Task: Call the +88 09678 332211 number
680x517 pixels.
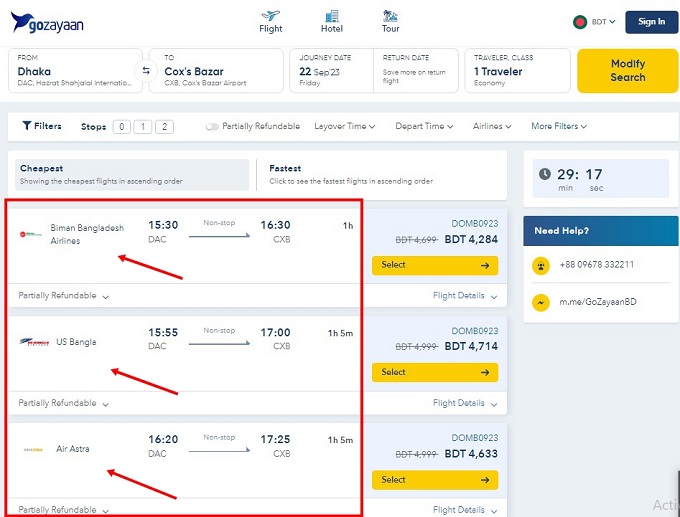Action: [597, 265]
